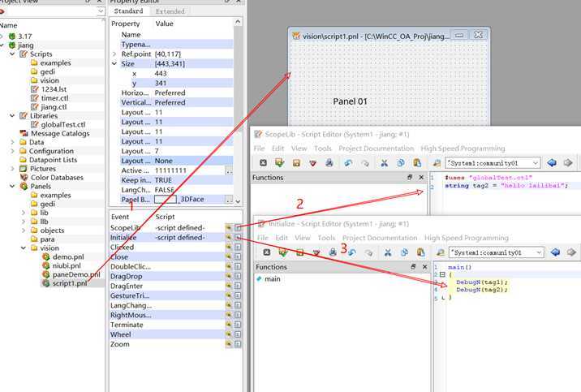The width and height of the screenshot is (581, 392).
Task: Click Cut in the Initialize editor toolbar
Action: [388, 252]
